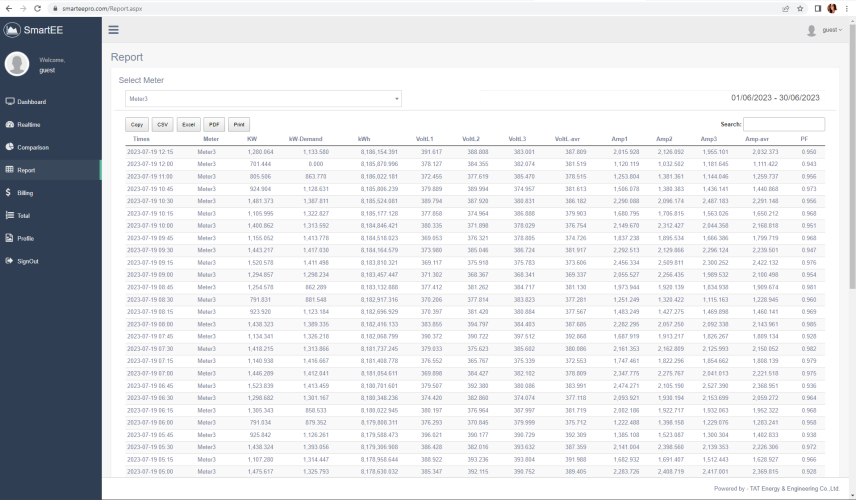Open the Profile document icon
This screenshot has height=500, width=856.
pos(9,238)
